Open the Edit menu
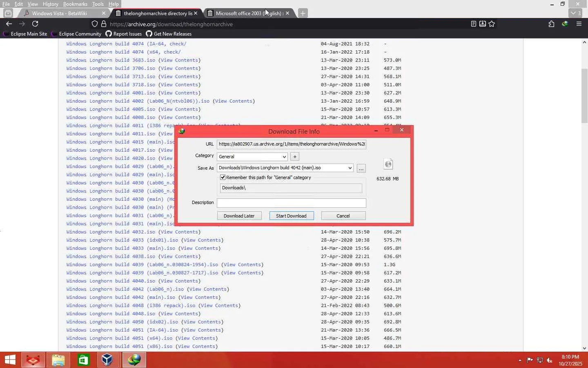The height and width of the screenshot is (368, 588). [19, 4]
